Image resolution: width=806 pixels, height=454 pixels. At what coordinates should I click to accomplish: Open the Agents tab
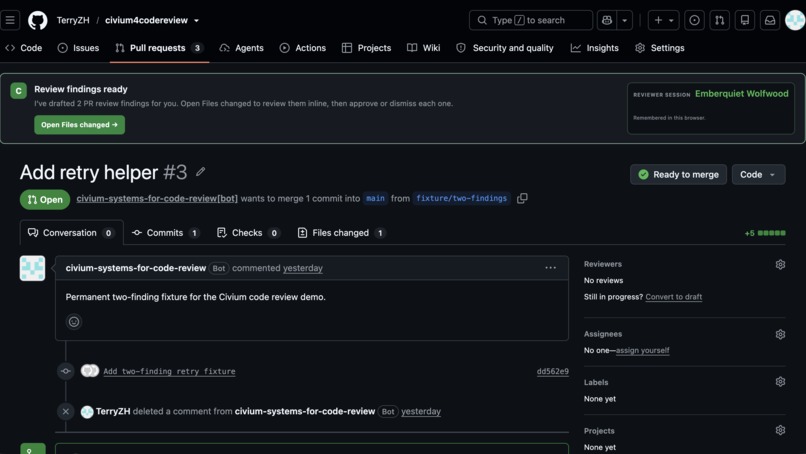pos(242,48)
